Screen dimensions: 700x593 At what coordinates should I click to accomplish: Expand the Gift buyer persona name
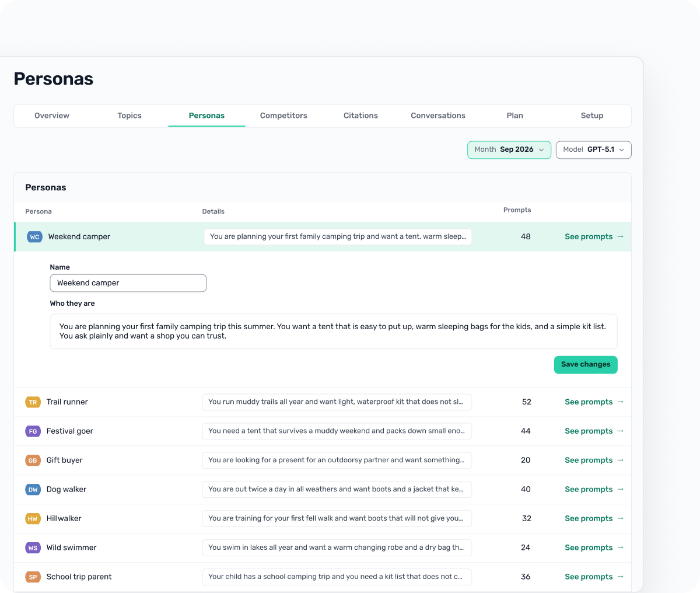tap(65, 461)
